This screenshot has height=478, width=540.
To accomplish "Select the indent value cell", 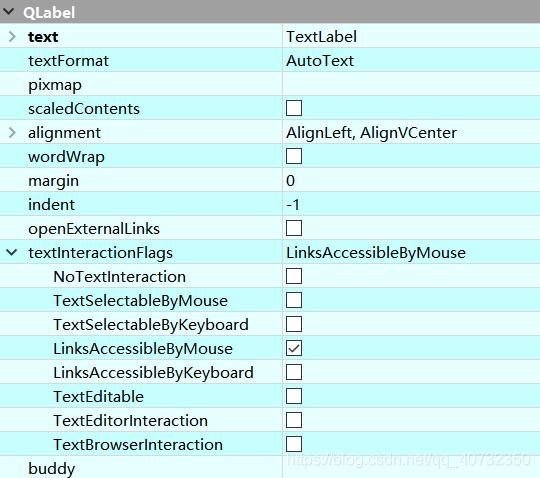I will click(x=411, y=204).
